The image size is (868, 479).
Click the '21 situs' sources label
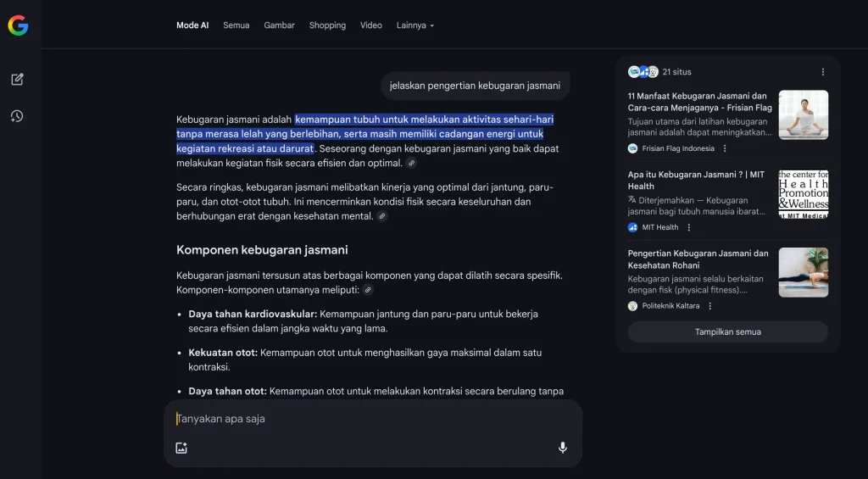(676, 72)
